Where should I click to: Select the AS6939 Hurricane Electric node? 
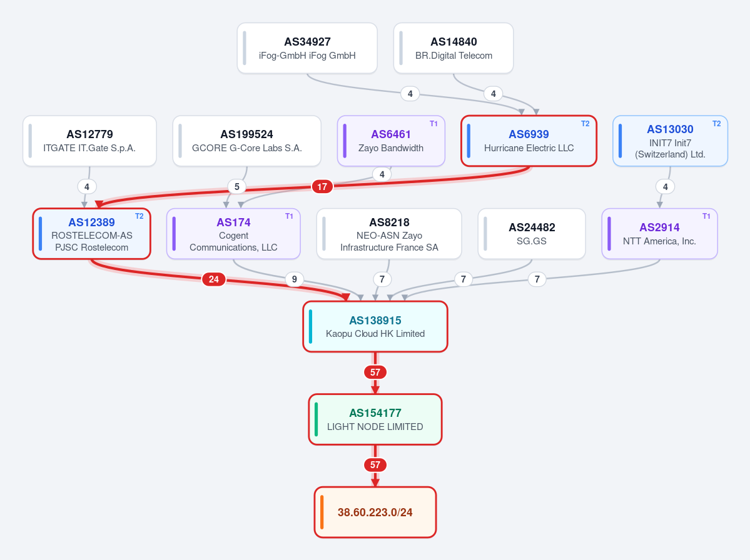point(529,141)
